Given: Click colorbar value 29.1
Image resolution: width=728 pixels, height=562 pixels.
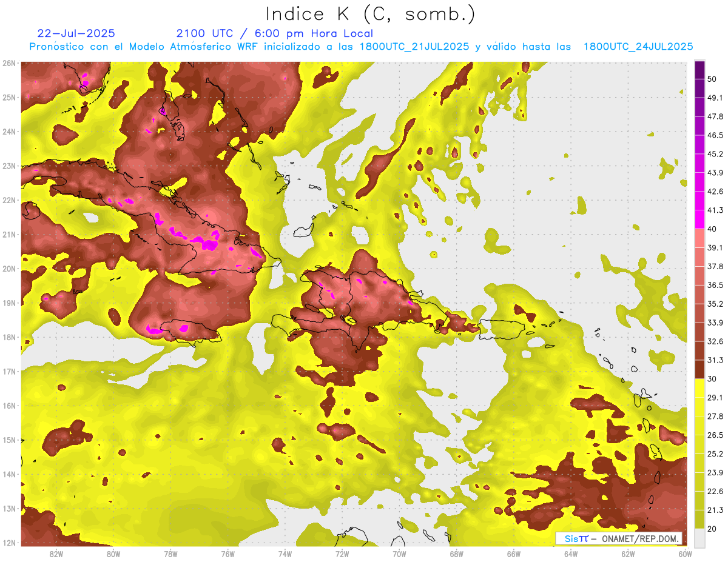Looking at the screenshot, I should [715, 398].
